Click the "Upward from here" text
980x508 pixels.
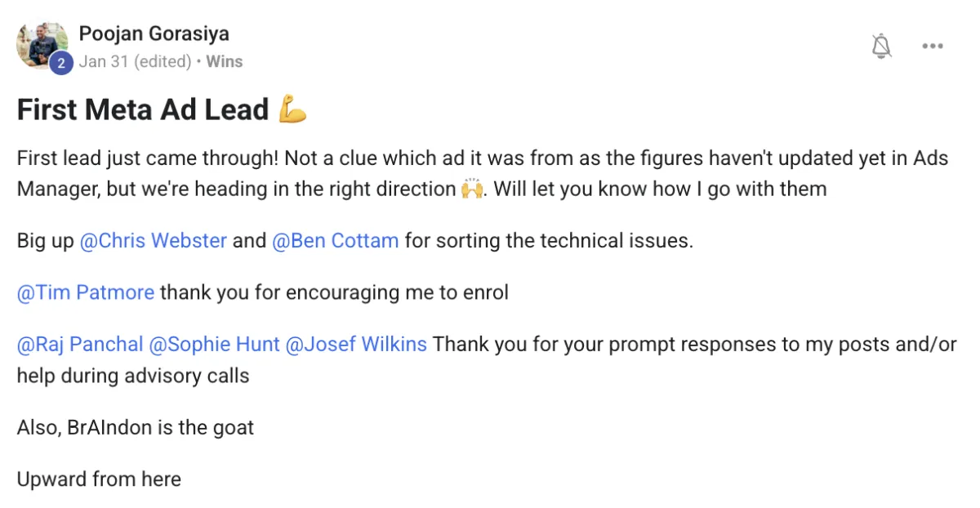click(99, 479)
